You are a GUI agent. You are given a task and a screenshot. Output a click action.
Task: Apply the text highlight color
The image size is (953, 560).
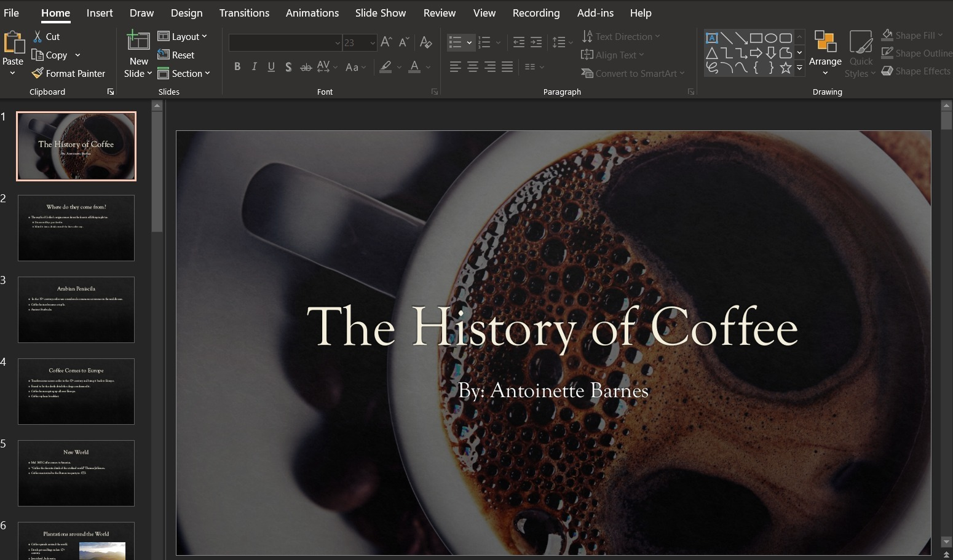[386, 67]
